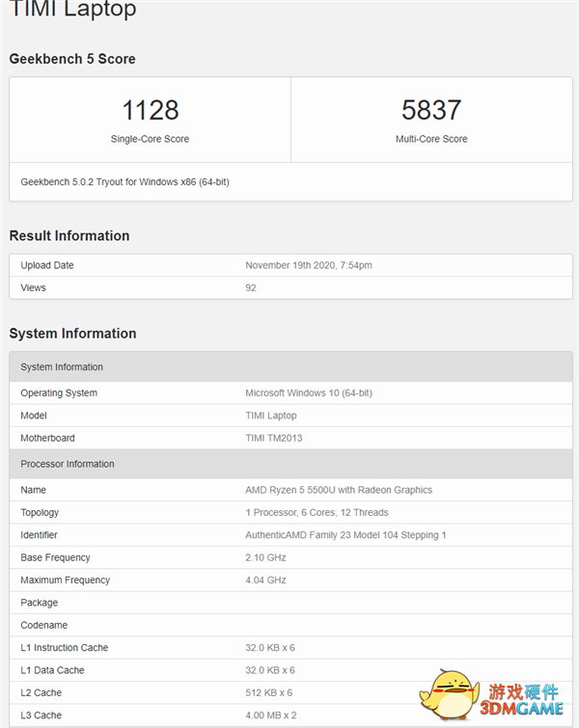Click the Views label
Image resolution: width=579 pixels, height=728 pixels.
pos(33,288)
